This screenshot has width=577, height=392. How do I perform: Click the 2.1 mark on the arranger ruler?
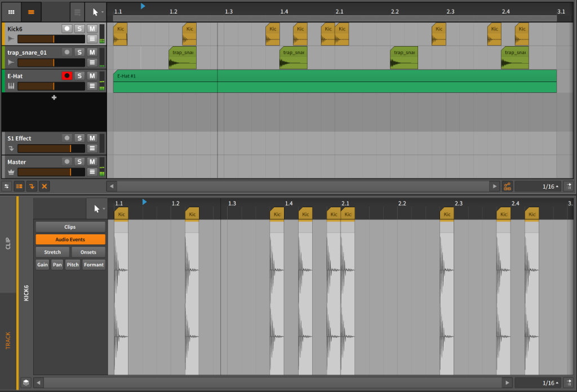click(339, 11)
